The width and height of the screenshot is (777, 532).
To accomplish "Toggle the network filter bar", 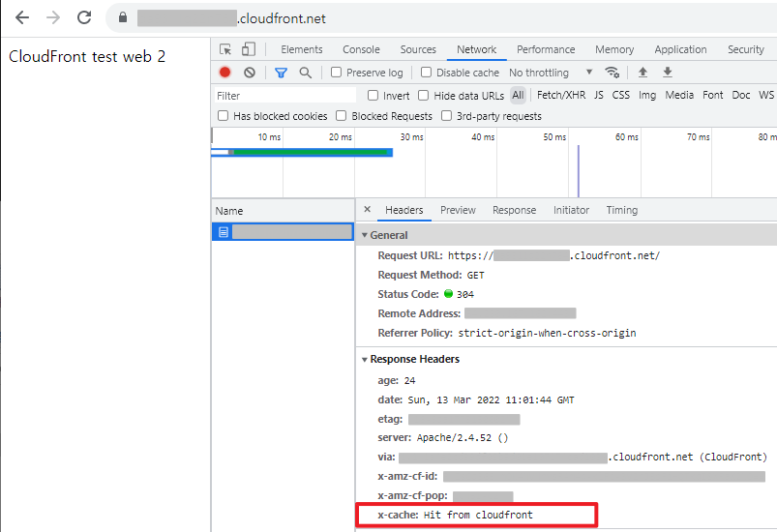I will point(281,73).
